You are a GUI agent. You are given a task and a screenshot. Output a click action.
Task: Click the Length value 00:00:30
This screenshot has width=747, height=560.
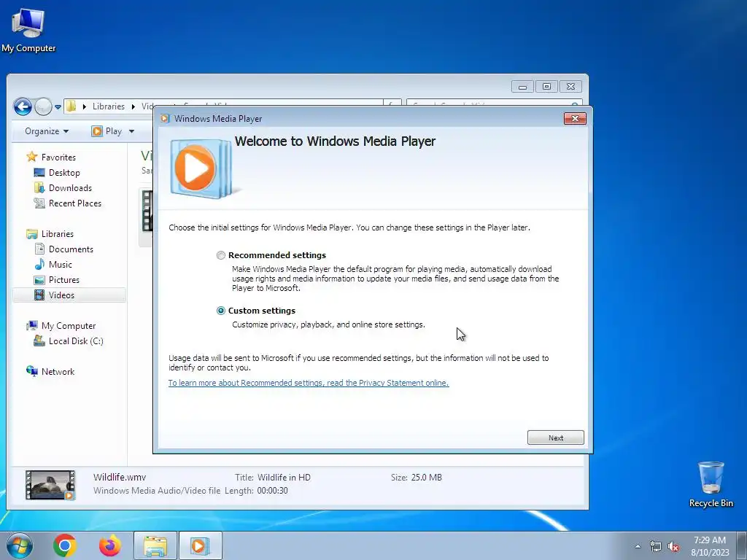(x=273, y=491)
